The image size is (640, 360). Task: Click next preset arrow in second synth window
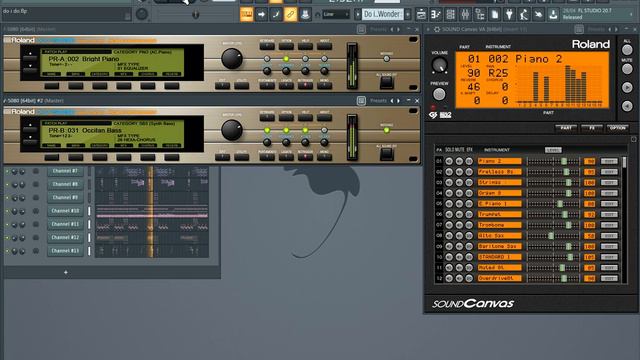click(399, 100)
